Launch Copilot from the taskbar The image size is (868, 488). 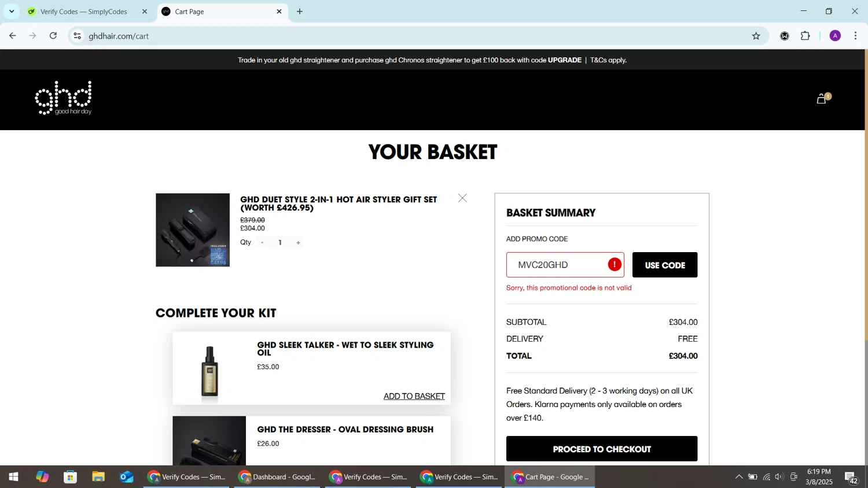coord(42,477)
